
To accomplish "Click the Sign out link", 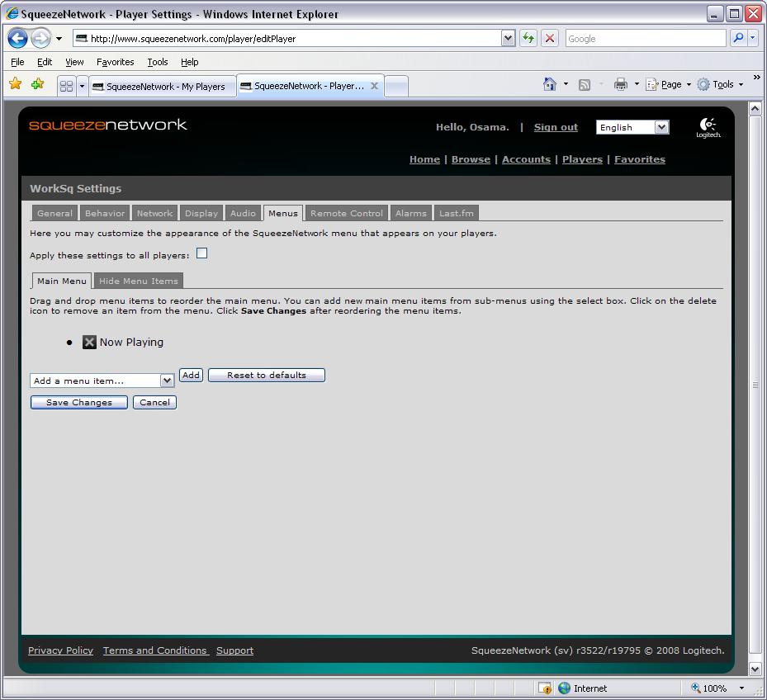I will coord(556,127).
